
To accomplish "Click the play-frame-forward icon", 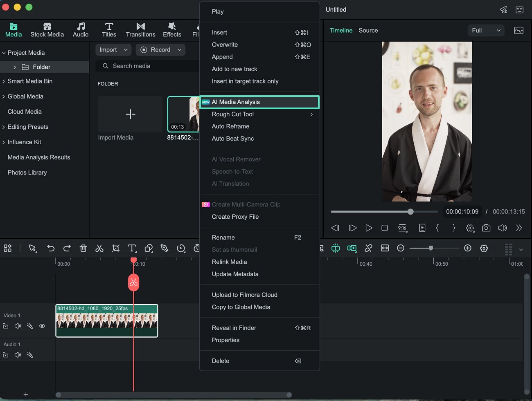I will tap(352, 228).
